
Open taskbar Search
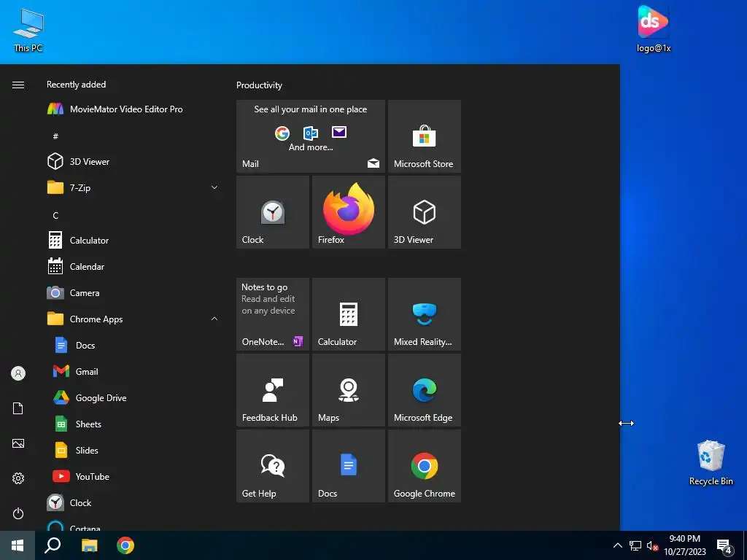point(53,545)
